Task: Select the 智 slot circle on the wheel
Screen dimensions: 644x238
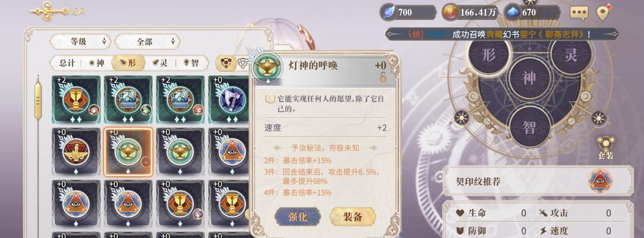Action: click(x=529, y=127)
